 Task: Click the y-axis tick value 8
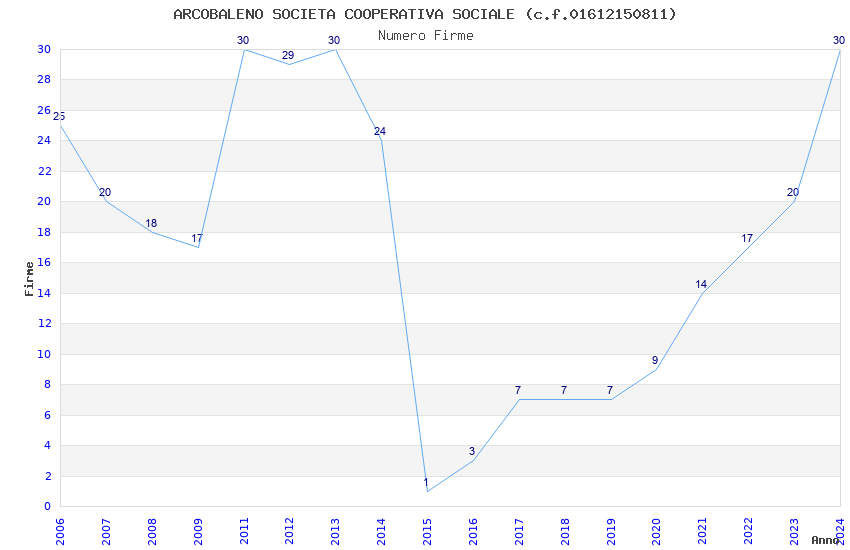point(48,385)
